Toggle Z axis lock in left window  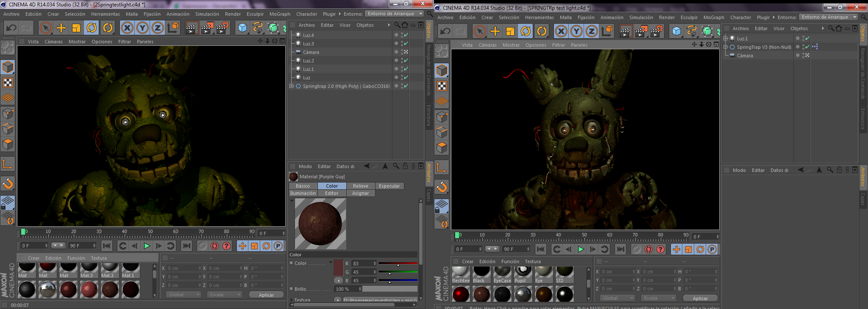[x=158, y=28]
